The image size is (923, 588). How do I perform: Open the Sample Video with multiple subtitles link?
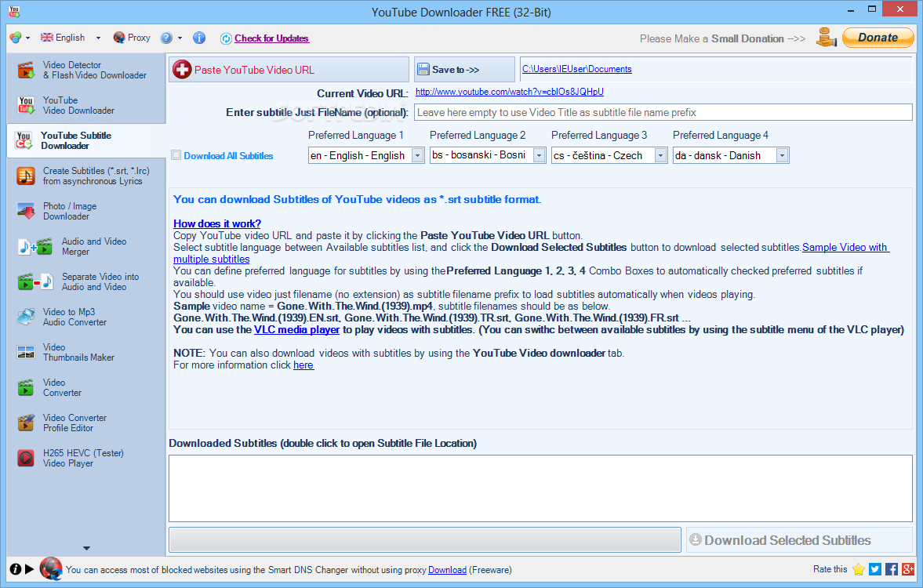pos(846,247)
